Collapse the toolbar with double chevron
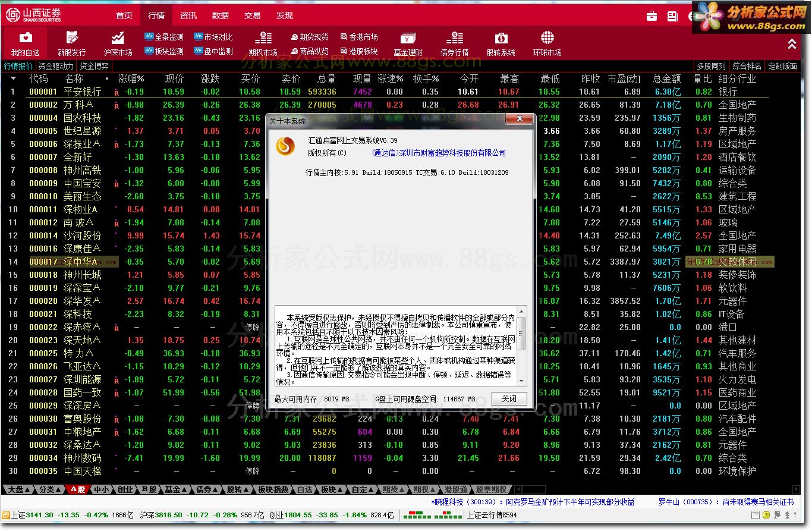812x531 pixels. [792, 44]
